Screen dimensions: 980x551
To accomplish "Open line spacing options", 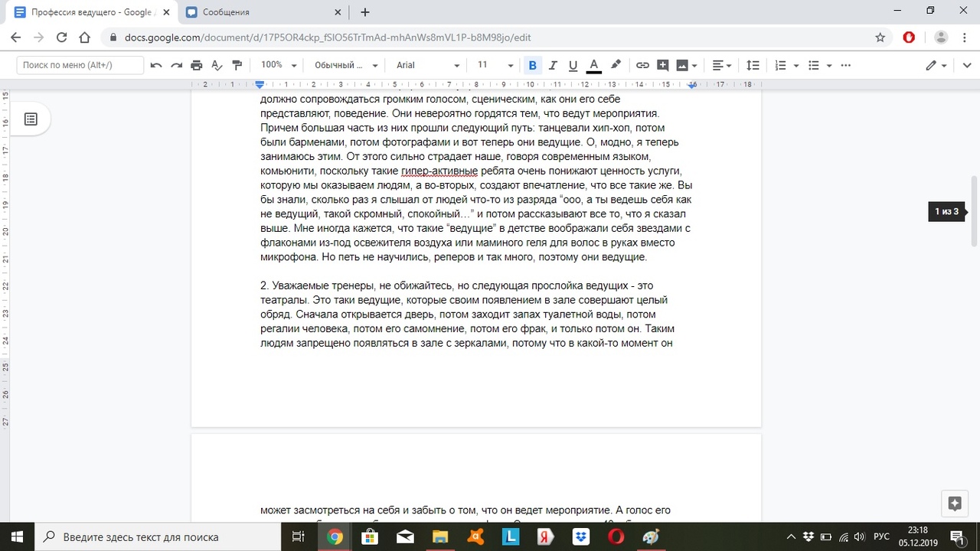I will tap(753, 66).
